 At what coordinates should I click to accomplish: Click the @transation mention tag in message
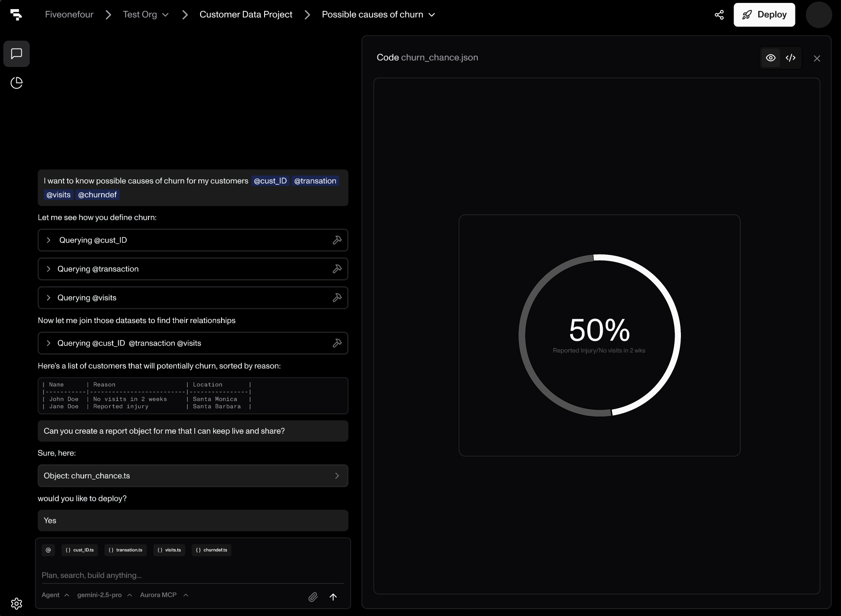point(315,181)
